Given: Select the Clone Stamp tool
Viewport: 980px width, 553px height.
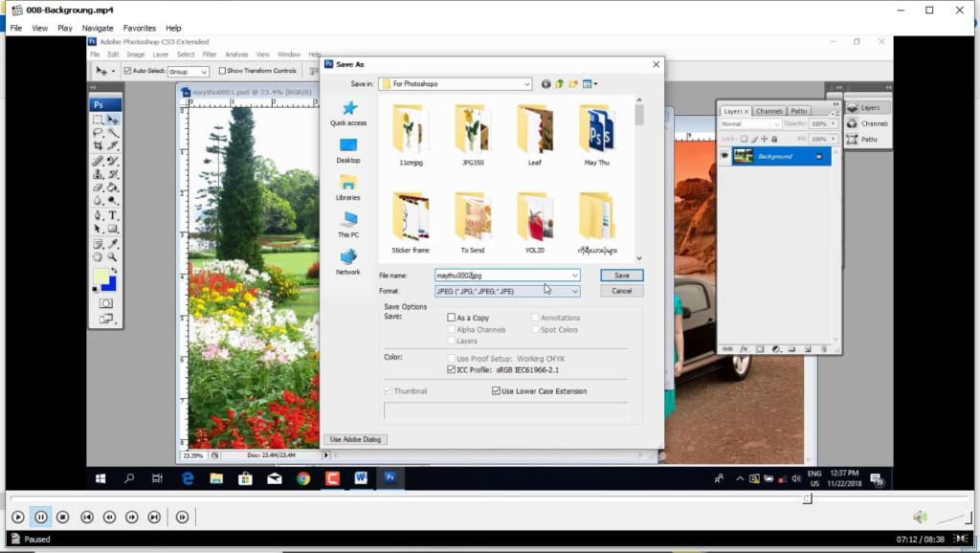Looking at the screenshot, I should coord(99,174).
